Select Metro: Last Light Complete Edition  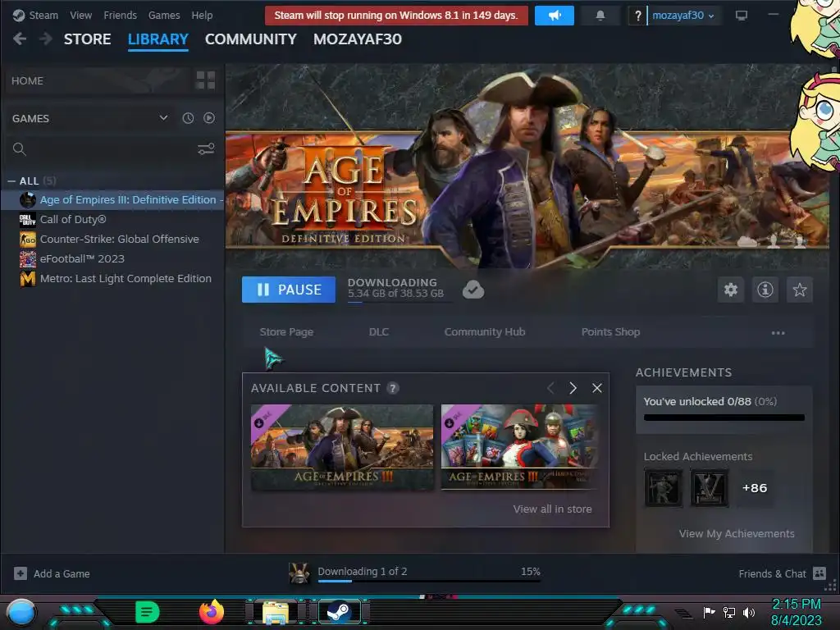[112, 279]
